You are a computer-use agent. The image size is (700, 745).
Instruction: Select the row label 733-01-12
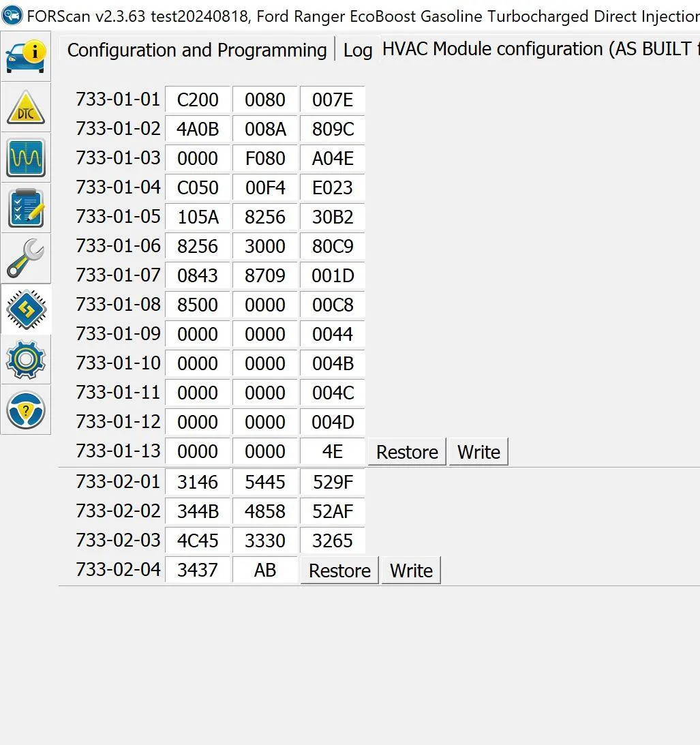[x=118, y=421]
